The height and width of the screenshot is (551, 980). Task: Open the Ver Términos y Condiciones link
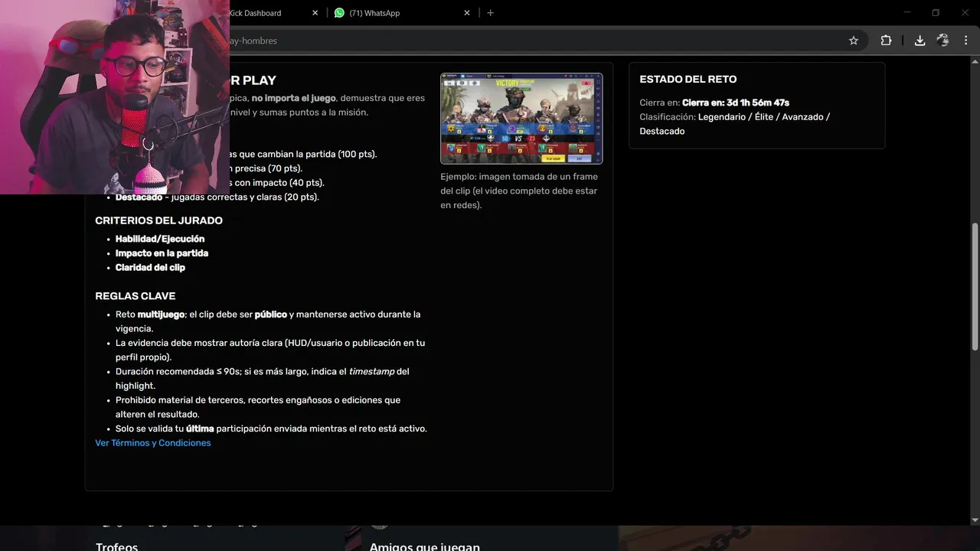pyautogui.click(x=153, y=443)
